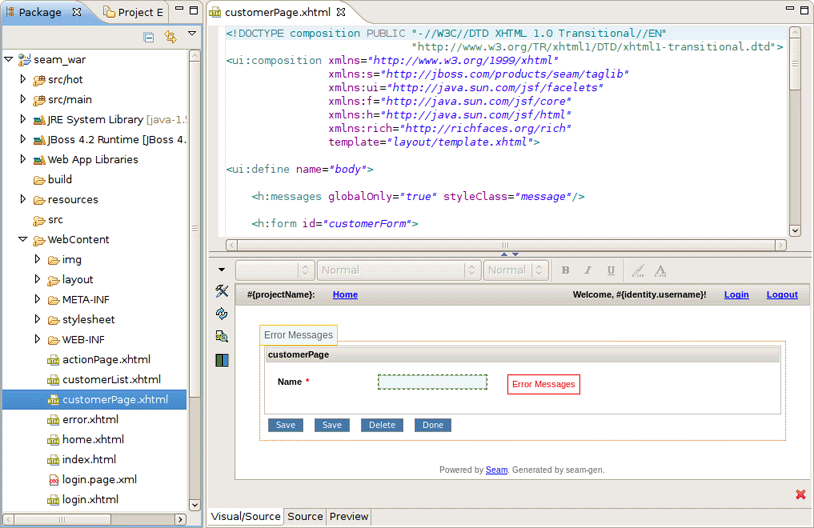Click the Collapse All icon in Package Explorer
This screenshot has width=814, height=528.
click(x=148, y=37)
